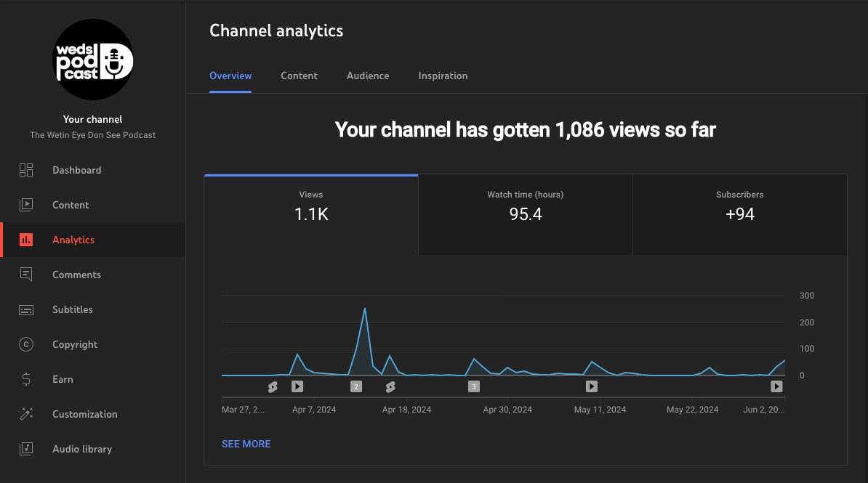868x483 pixels.
Task: Click the 'Your channel' label
Action: click(92, 119)
